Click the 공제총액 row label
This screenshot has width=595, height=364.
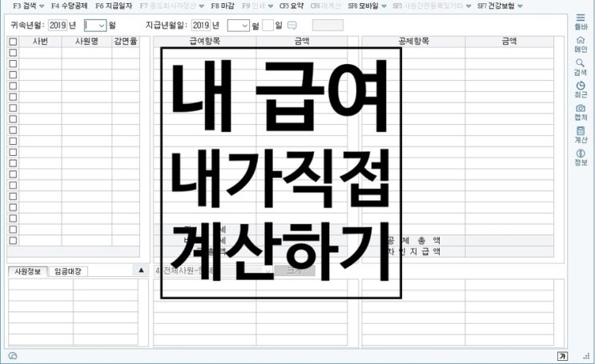(413, 240)
